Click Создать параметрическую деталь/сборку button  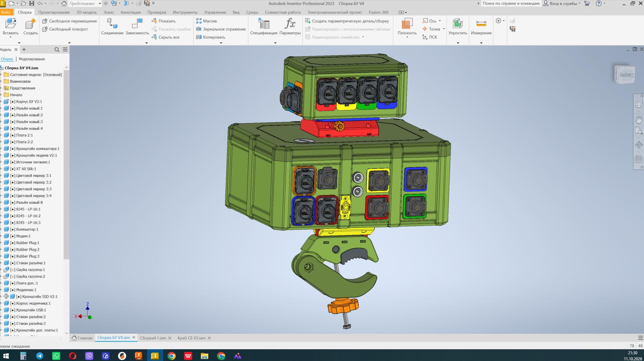(x=347, y=21)
